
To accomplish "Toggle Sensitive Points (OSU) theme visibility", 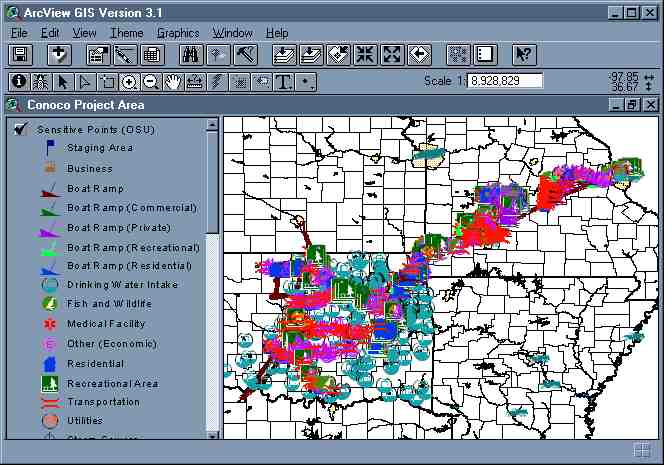I will (21, 128).
